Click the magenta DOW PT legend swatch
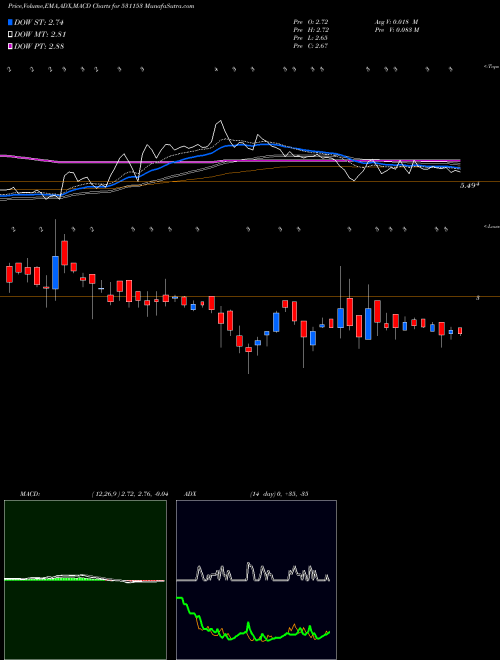Image resolution: width=500 pixels, height=660 pixels. click(x=11, y=46)
